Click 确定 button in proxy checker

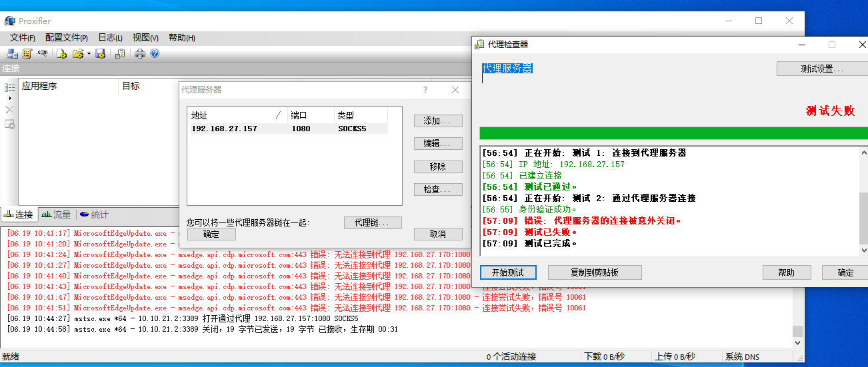(845, 272)
